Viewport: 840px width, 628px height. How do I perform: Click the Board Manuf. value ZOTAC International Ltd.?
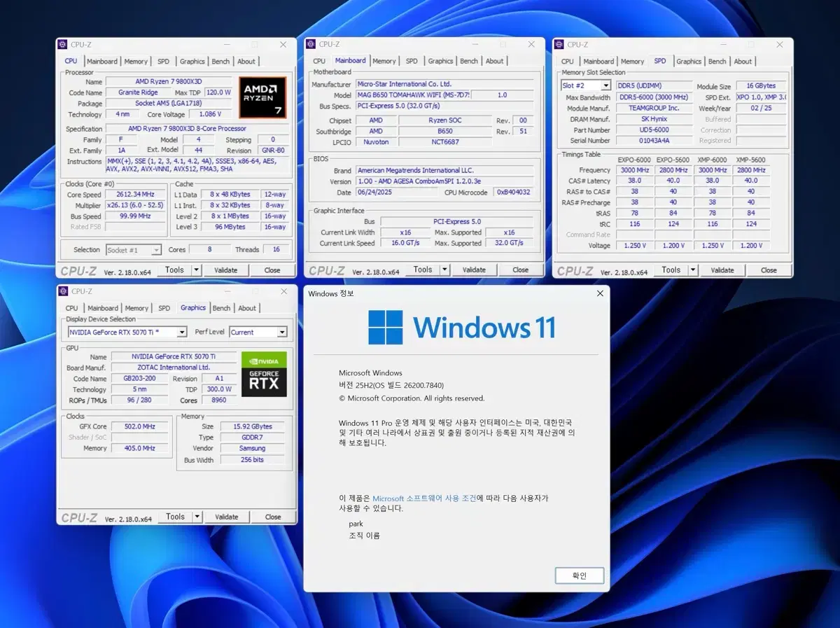(174, 368)
